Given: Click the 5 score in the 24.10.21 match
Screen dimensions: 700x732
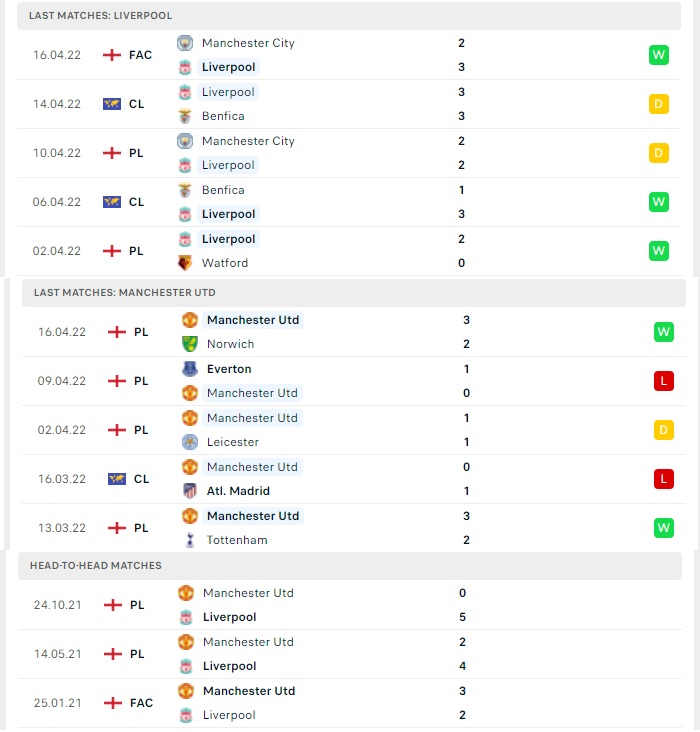Looking at the screenshot, I should coord(462,617).
